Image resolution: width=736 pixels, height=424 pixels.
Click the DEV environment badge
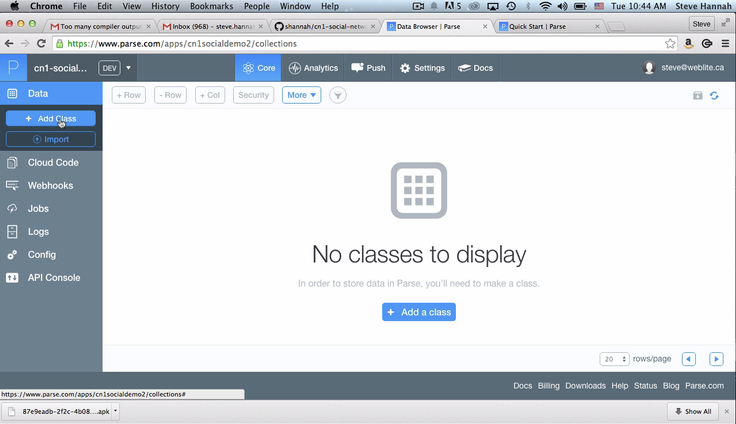tap(109, 68)
